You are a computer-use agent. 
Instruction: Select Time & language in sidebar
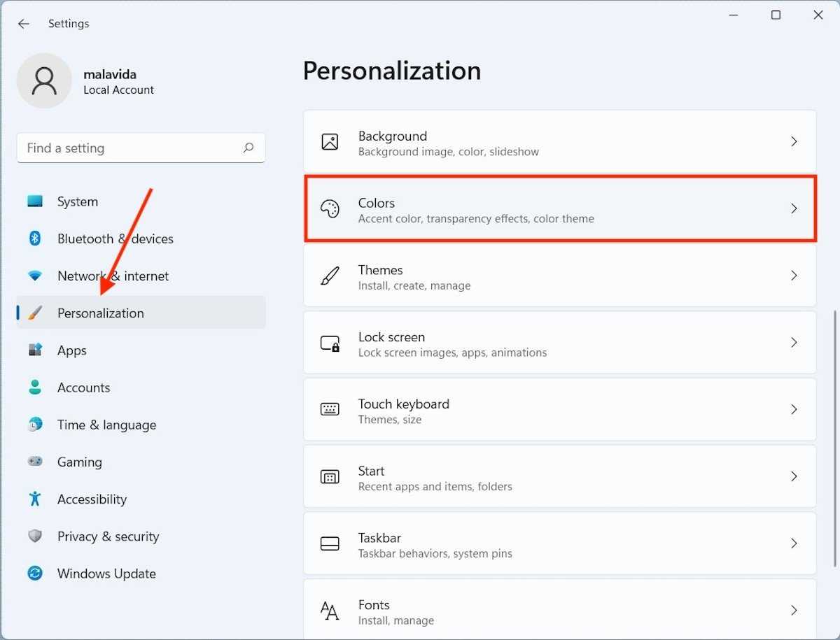(x=106, y=425)
